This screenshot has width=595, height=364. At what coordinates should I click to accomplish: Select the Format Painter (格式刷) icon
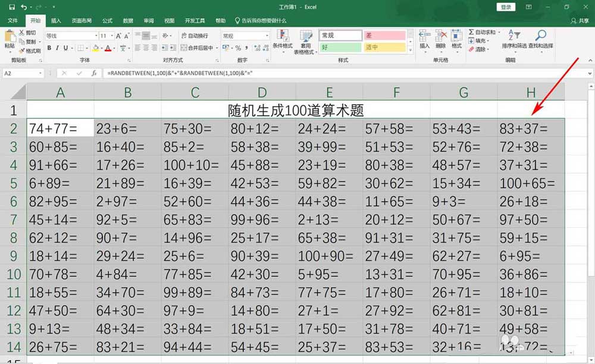tap(21, 49)
